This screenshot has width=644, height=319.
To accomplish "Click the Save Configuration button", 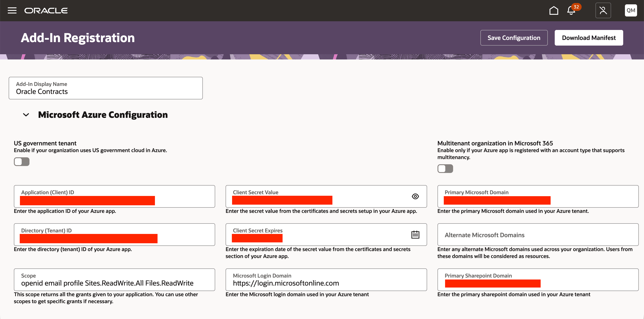I will tap(514, 38).
